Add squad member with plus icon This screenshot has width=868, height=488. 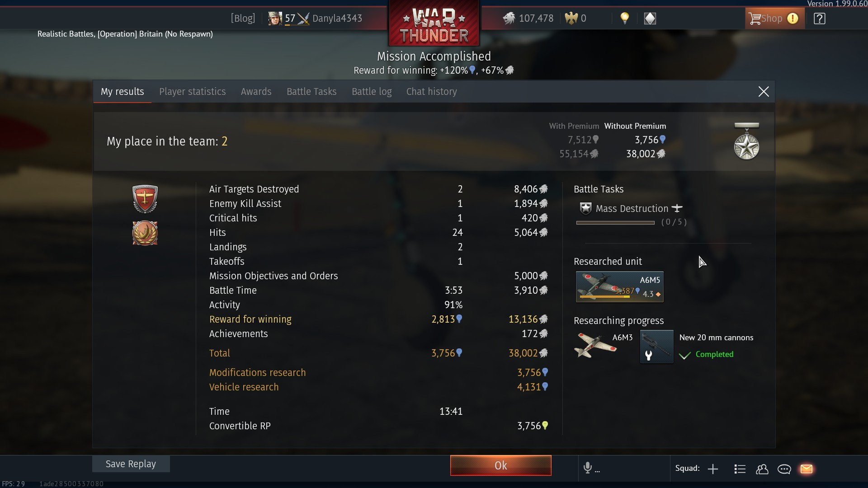pyautogui.click(x=713, y=469)
